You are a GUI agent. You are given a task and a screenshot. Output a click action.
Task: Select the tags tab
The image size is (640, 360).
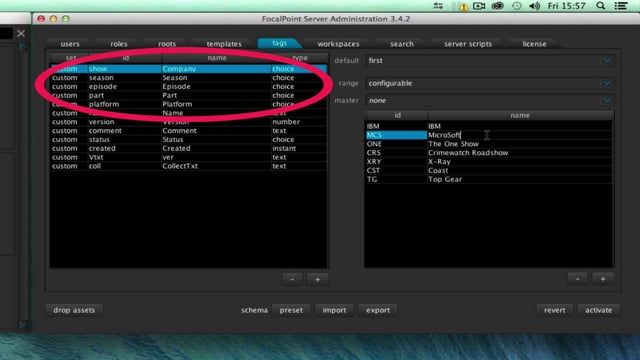(x=280, y=43)
